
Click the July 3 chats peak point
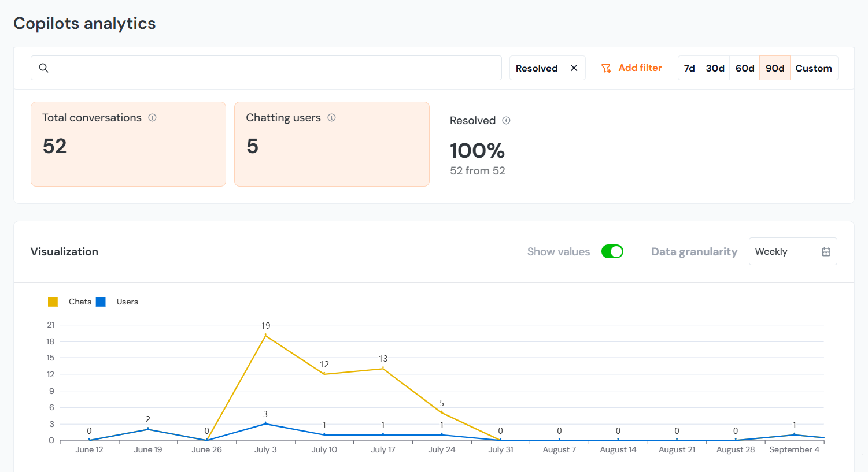(265, 336)
